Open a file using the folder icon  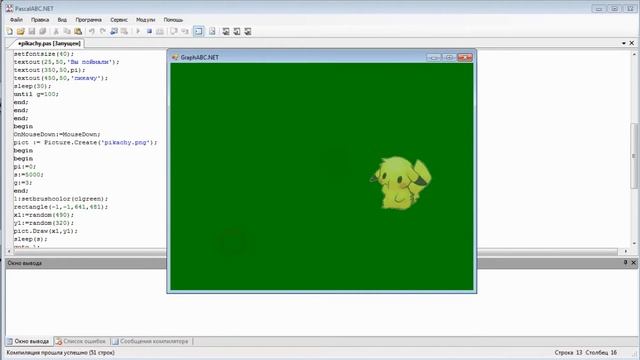coord(20,31)
